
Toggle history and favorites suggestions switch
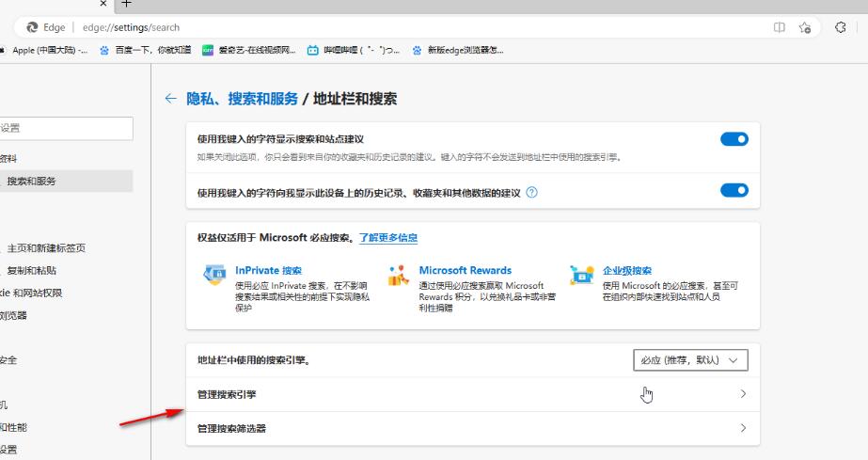click(x=734, y=190)
